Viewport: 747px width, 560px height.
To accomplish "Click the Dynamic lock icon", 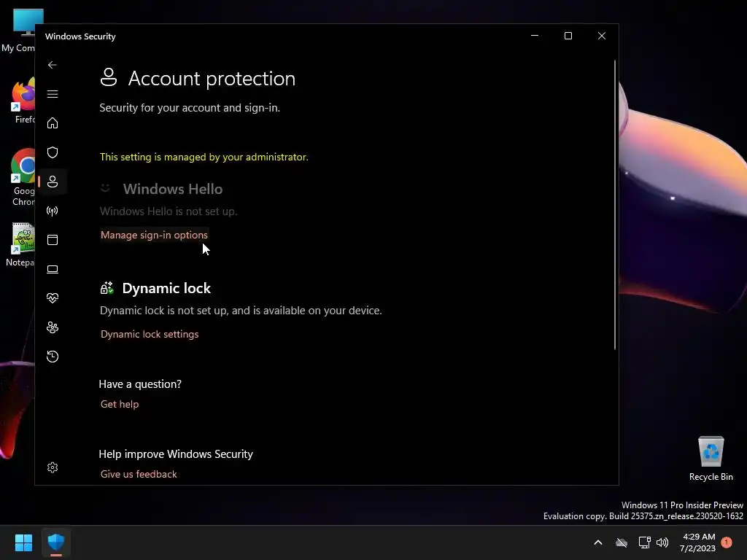I will pyautogui.click(x=107, y=287).
